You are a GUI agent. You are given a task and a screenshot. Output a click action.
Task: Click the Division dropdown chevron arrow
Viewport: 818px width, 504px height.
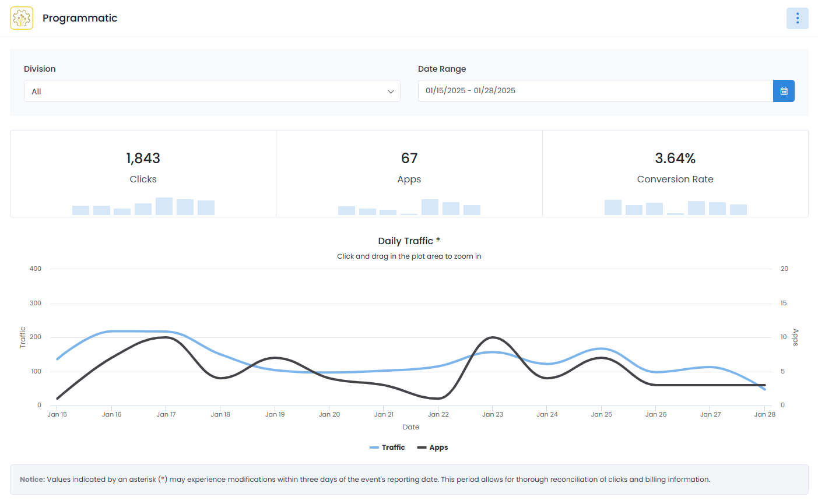[391, 91]
